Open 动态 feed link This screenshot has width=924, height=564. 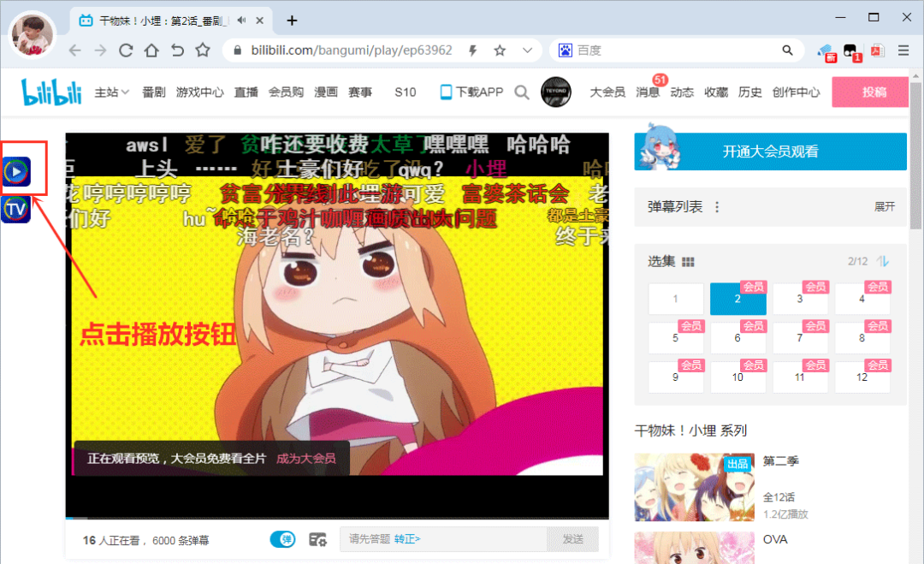pos(682,92)
